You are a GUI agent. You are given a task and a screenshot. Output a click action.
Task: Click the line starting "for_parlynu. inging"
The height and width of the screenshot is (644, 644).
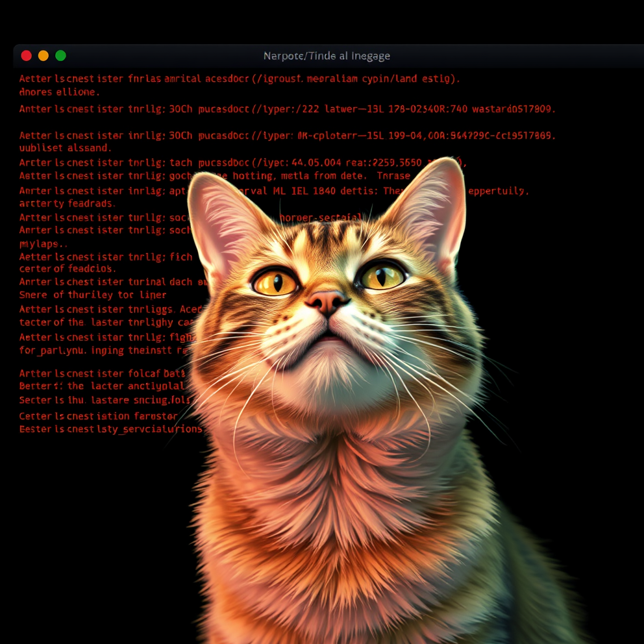pos(103,351)
